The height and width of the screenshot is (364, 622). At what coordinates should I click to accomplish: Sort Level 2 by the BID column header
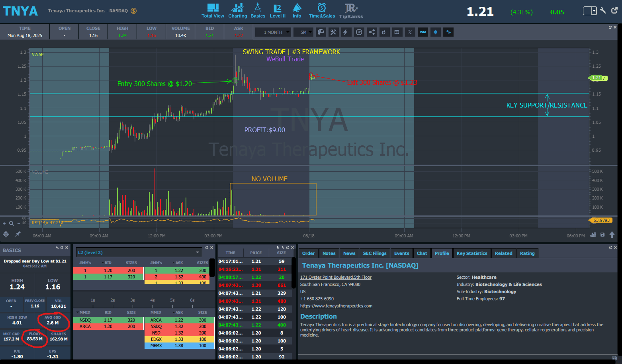108,263
